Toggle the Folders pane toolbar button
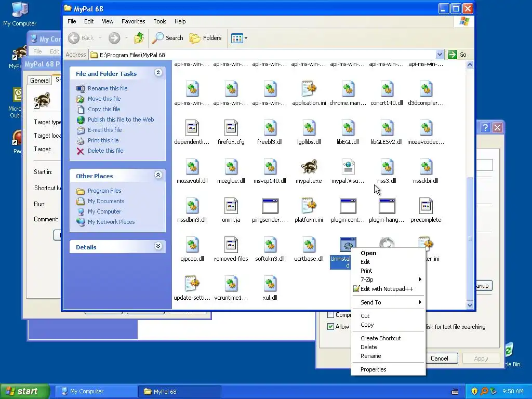Image resolution: width=532 pixels, height=399 pixels. pos(206,38)
